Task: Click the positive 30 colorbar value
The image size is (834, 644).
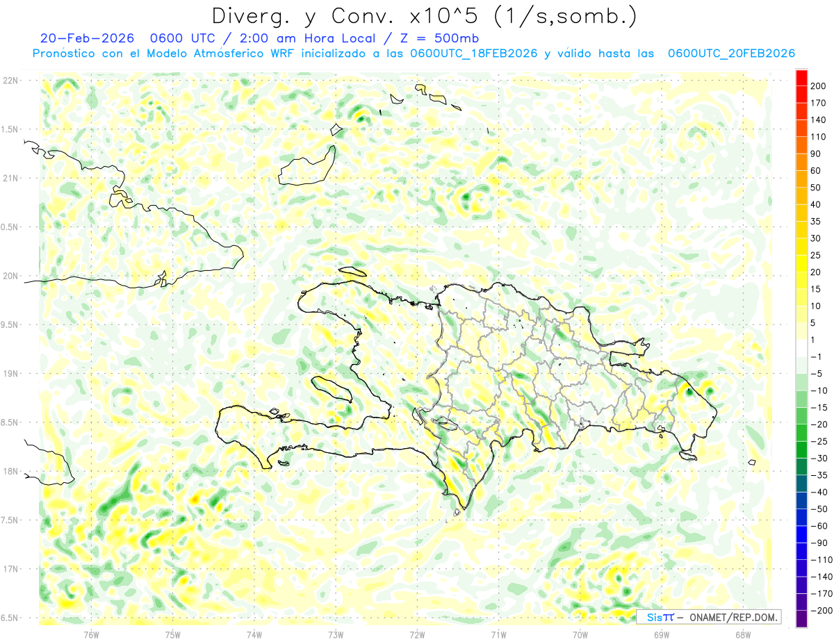Action: click(x=817, y=238)
